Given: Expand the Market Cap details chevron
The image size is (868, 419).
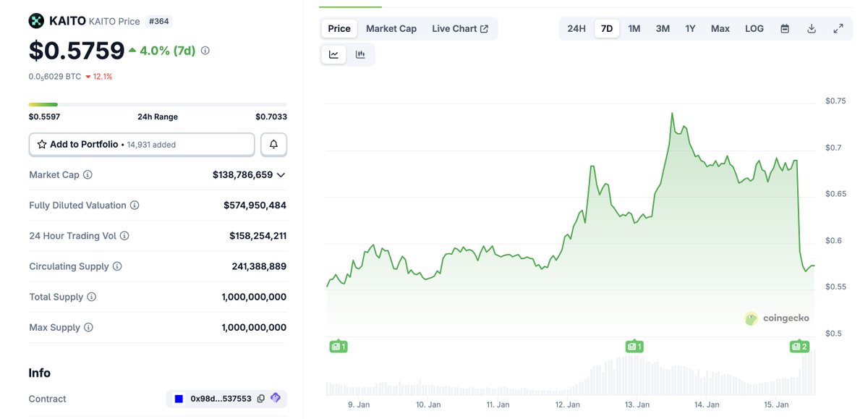Looking at the screenshot, I should 281,175.
